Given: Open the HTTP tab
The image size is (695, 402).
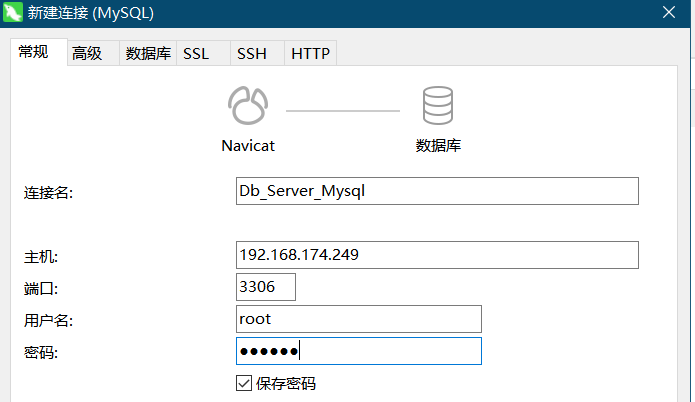Looking at the screenshot, I should click(x=310, y=53).
